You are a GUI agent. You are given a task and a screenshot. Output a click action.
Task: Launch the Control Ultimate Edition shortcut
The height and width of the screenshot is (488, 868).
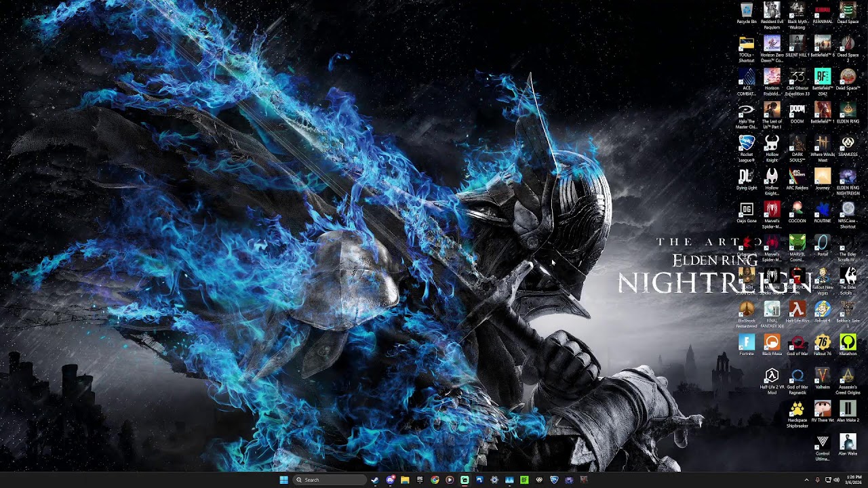(x=823, y=447)
